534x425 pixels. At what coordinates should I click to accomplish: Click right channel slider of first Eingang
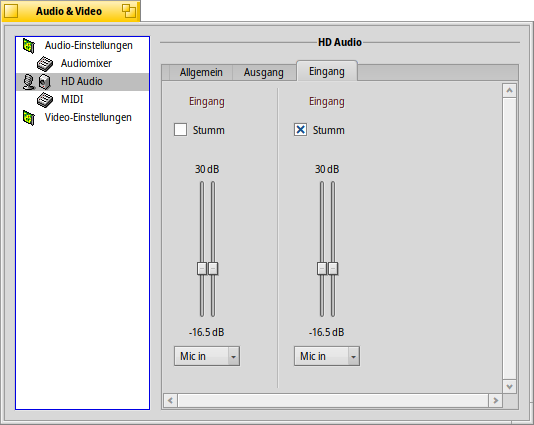tap(213, 268)
